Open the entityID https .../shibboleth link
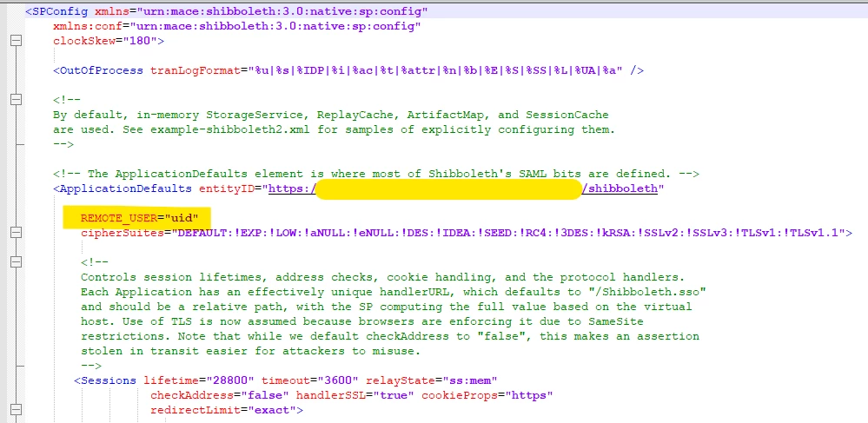Image resolution: width=868 pixels, height=423 pixels. pyautogui.click(x=463, y=188)
